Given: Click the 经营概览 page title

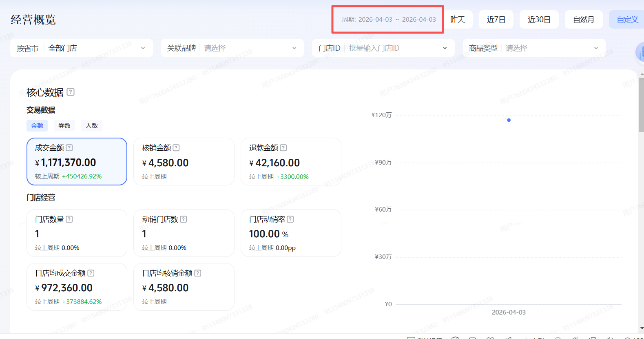Looking at the screenshot, I should [33, 20].
